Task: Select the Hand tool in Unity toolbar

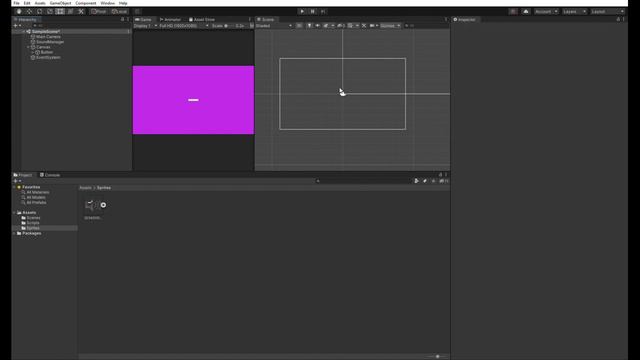Action: pos(19,11)
